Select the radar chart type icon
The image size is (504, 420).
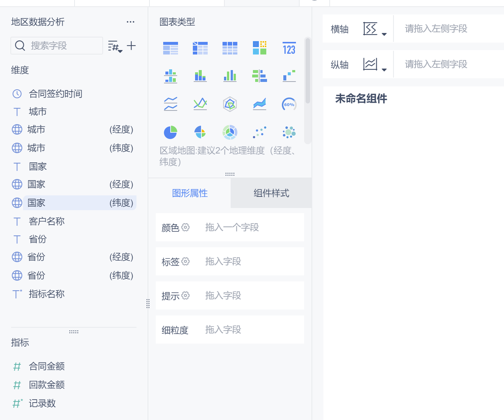point(230,104)
